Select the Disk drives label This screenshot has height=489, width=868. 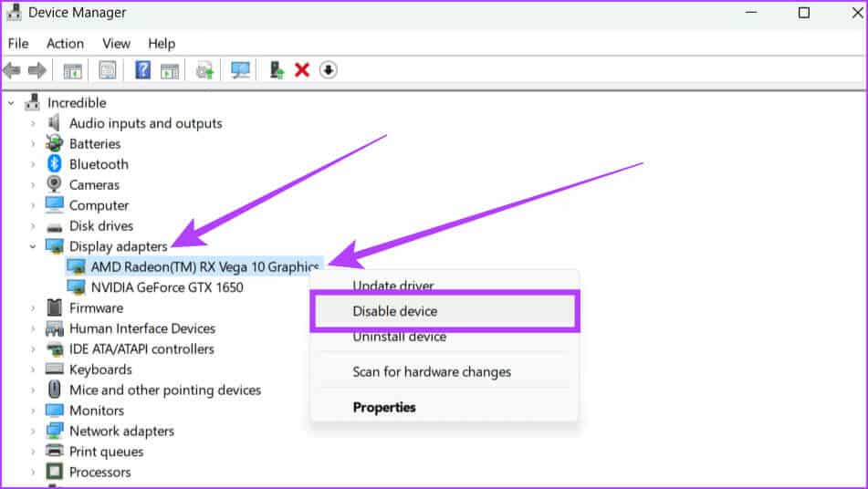point(101,225)
